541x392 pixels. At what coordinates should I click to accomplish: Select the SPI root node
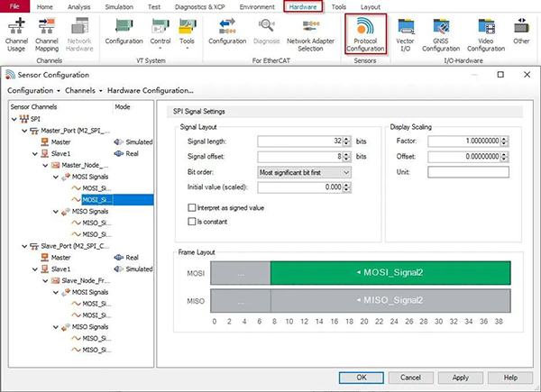tap(35, 119)
